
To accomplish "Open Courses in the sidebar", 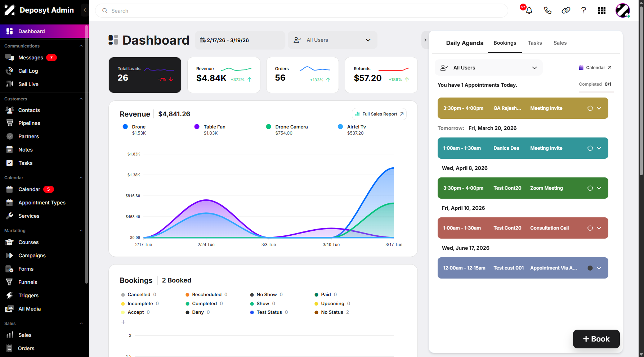I will (x=28, y=242).
